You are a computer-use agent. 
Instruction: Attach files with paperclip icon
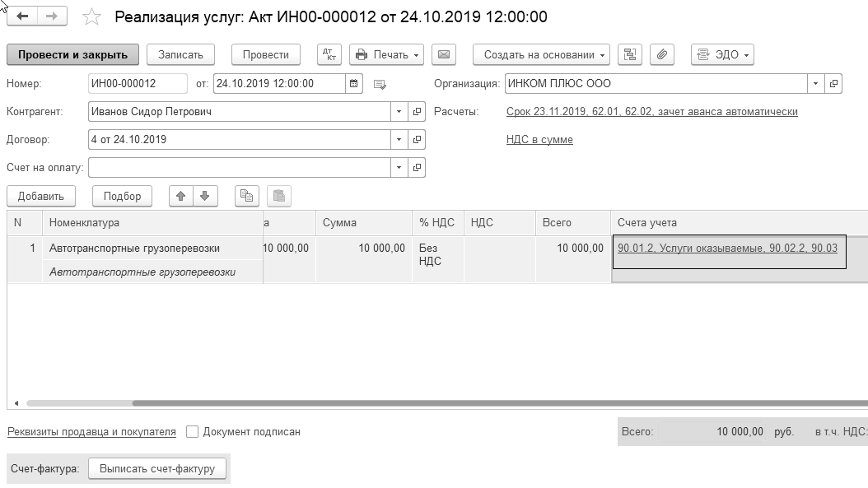tap(661, 55)
